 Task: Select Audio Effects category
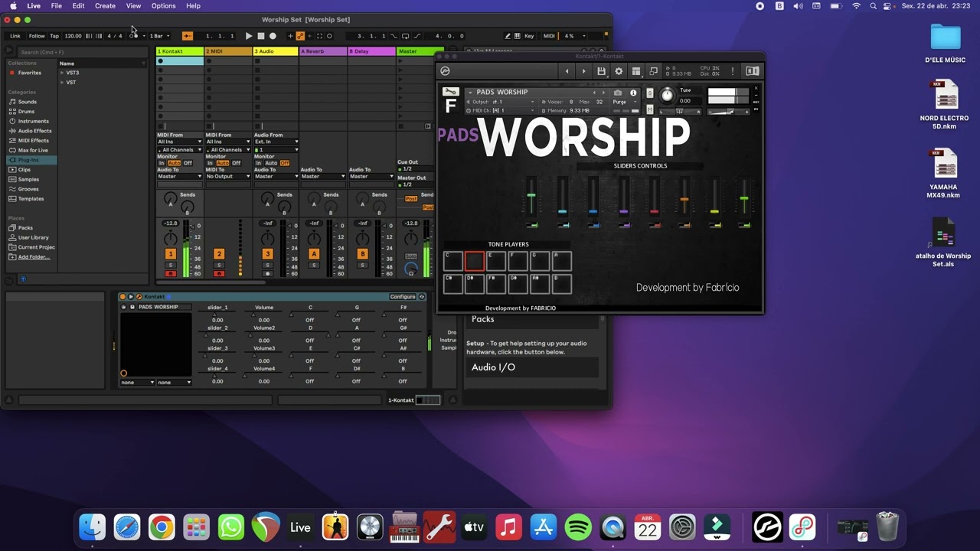(x=34, y=131)
